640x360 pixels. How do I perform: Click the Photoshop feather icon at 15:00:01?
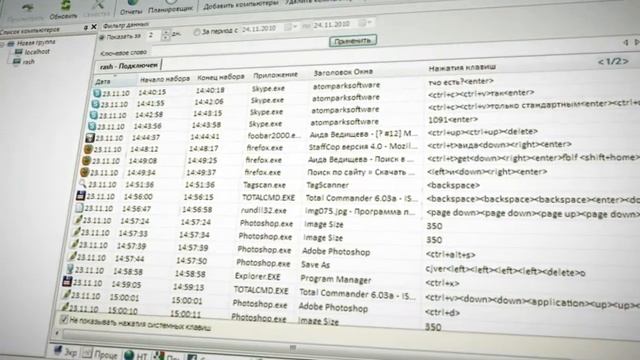click(66, 294)
